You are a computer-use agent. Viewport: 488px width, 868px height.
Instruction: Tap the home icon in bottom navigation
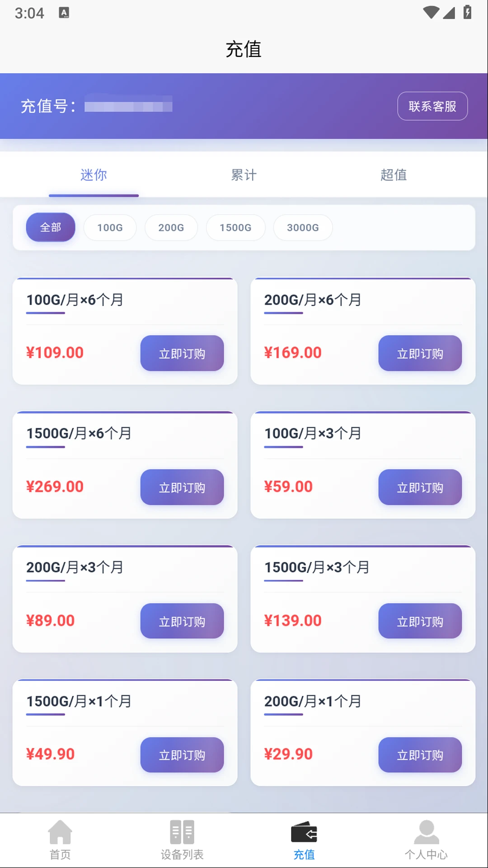pyautogui.click(x=60, y=832)
